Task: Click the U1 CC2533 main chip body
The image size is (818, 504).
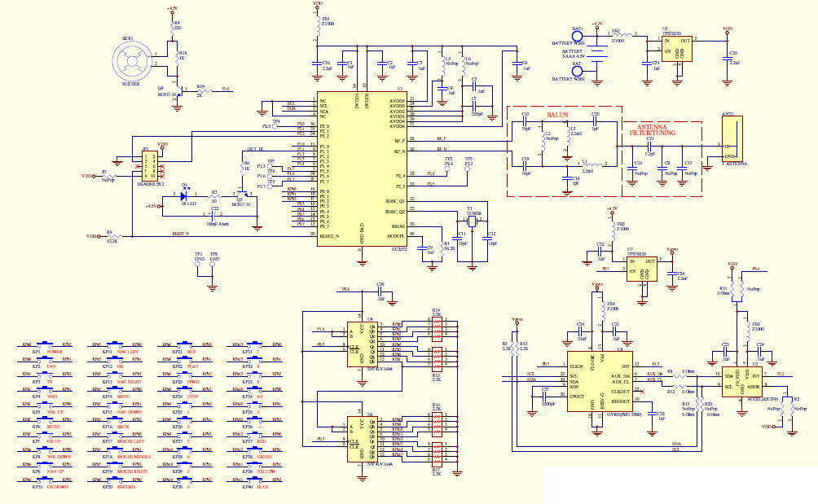Action: [360, 169]
